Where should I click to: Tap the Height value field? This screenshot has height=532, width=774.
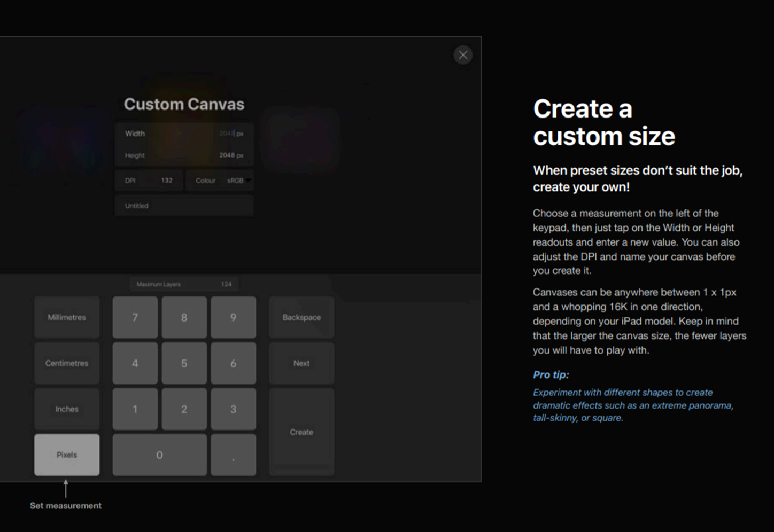point(184,155)
